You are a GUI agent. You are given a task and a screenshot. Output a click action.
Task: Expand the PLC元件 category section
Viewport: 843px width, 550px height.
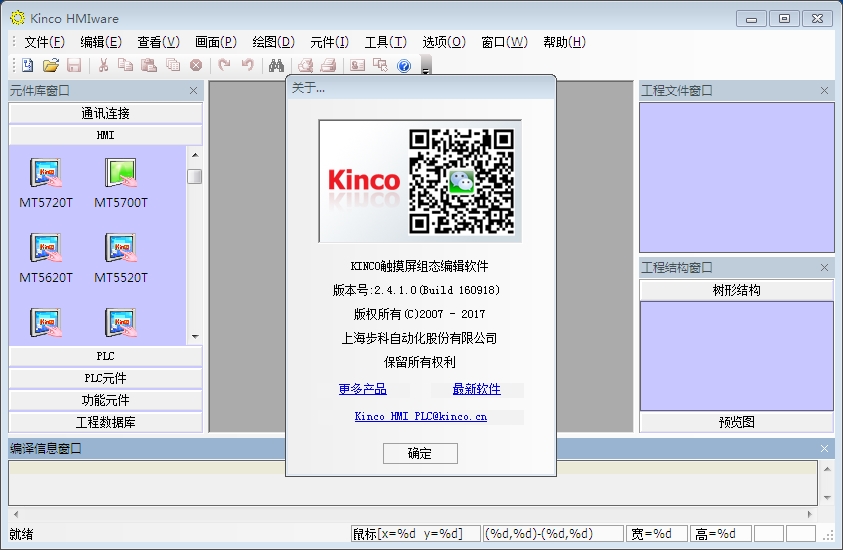tap(105, 378)
